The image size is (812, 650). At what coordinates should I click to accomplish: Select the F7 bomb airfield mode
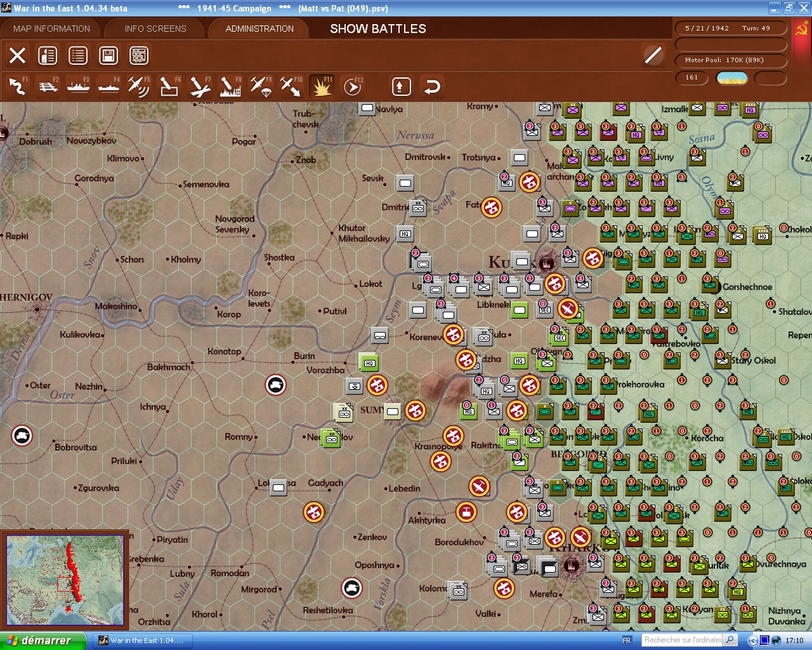point(200,86)
